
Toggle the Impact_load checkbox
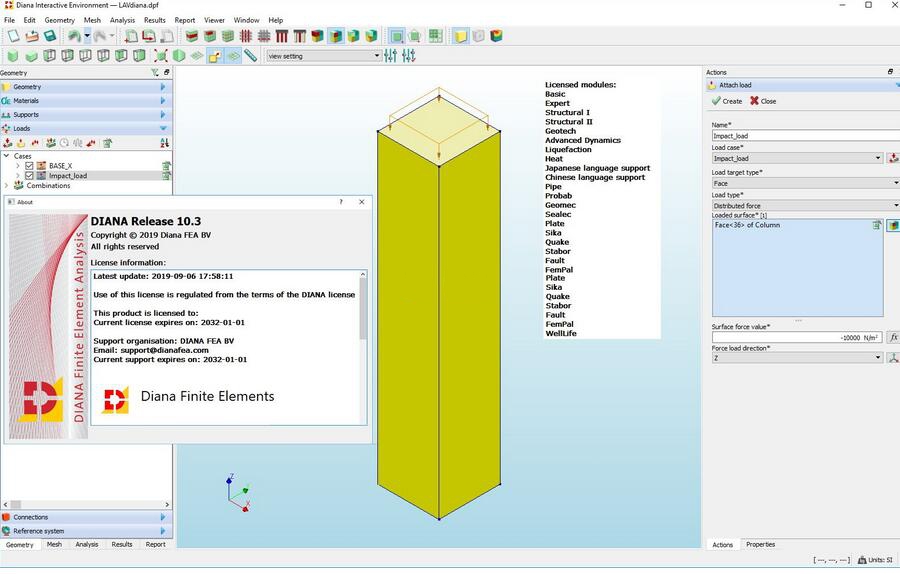[x=29, y=176]
